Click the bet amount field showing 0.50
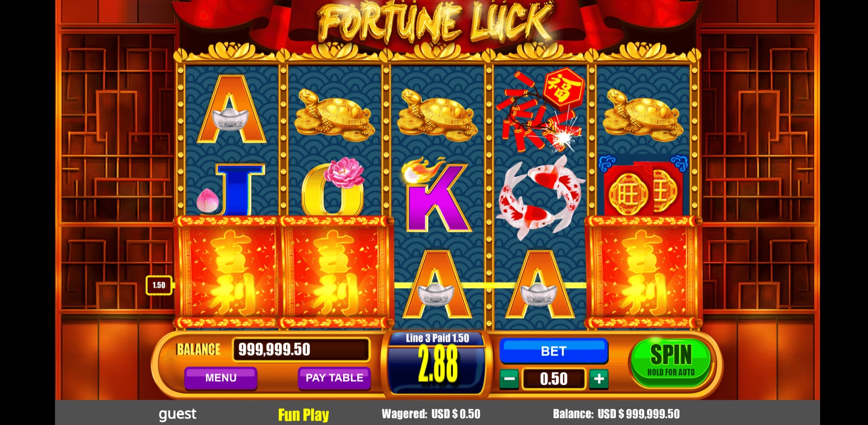Image resolution: width=868 pixels, height=425 pixels. 554,379
